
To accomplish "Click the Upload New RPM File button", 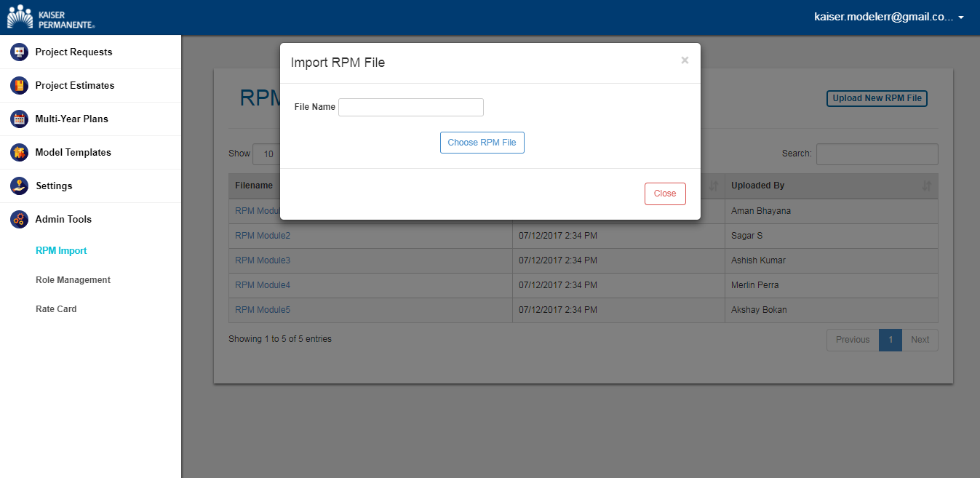I will click(877, 98).
